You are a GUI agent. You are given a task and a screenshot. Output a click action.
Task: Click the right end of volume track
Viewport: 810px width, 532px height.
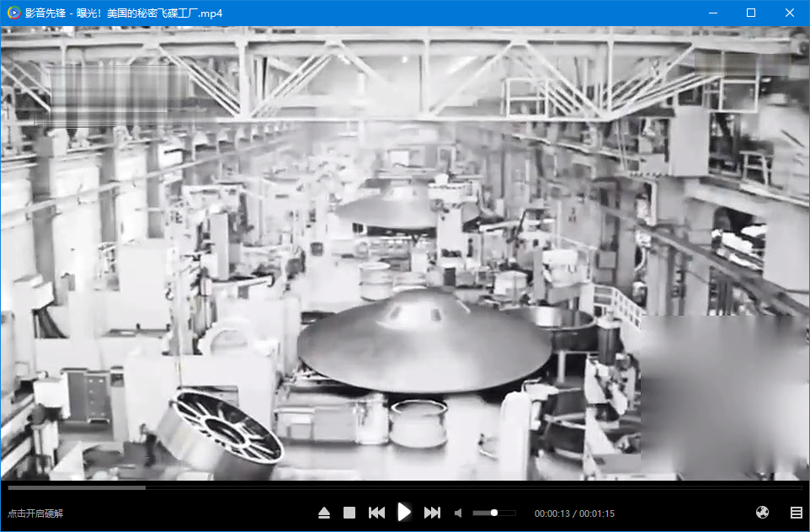pyautogui.click(x=514, y=513)
